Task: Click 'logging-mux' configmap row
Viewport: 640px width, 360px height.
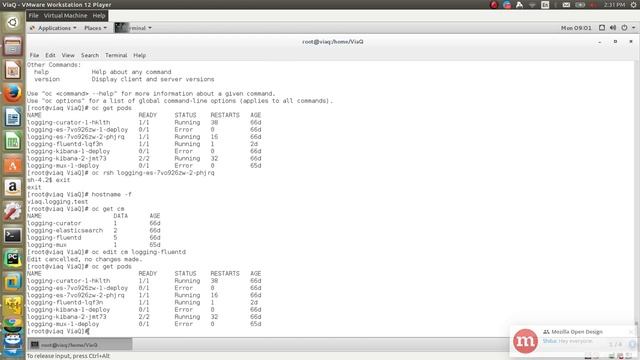Action: (x=93, y=245)
